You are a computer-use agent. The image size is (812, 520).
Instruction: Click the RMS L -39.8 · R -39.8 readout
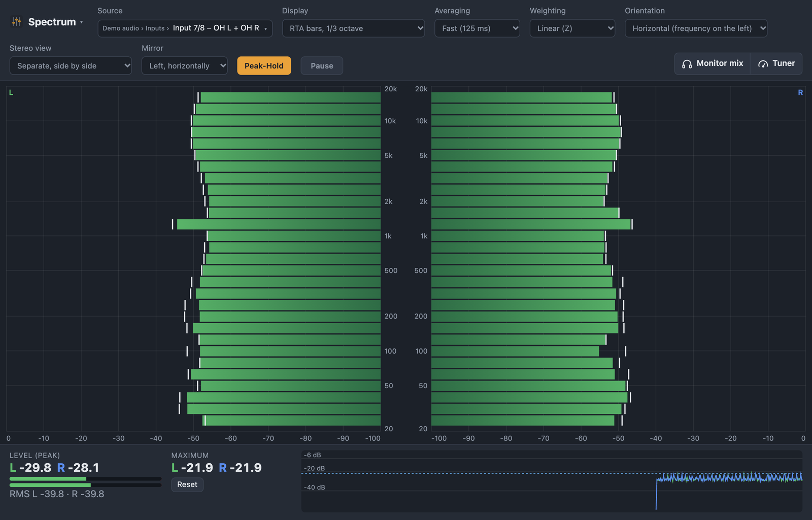point(57,494)
